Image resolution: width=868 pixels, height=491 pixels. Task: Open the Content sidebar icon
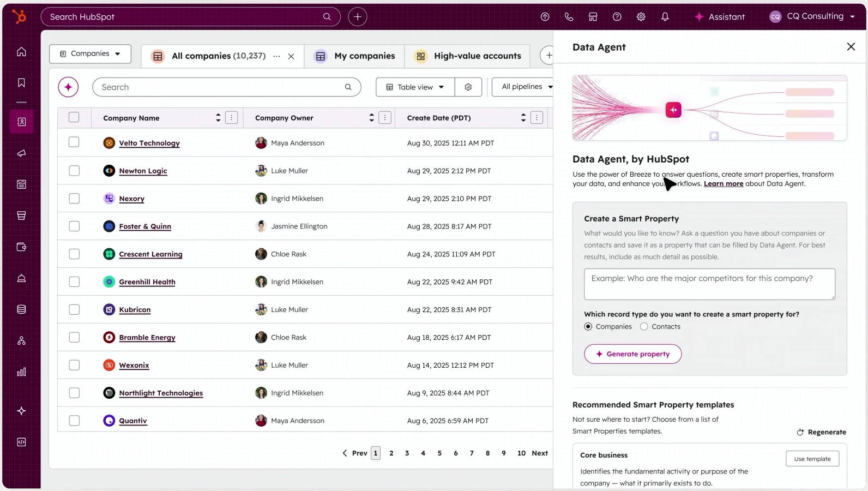coord(21,184)
